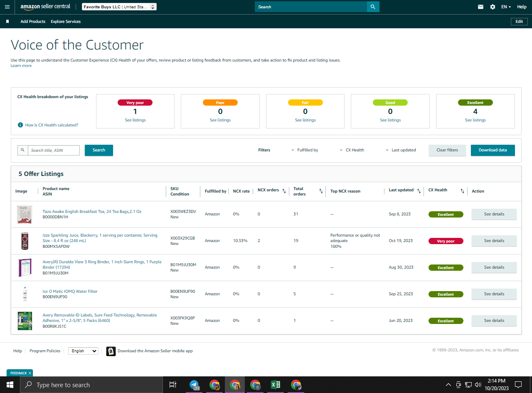
Task: Open the Explore Services menu item
Action: pos(66,22)
